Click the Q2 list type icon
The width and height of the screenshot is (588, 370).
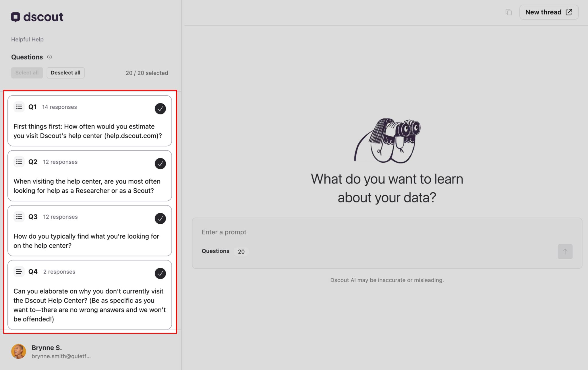point(19,162)
